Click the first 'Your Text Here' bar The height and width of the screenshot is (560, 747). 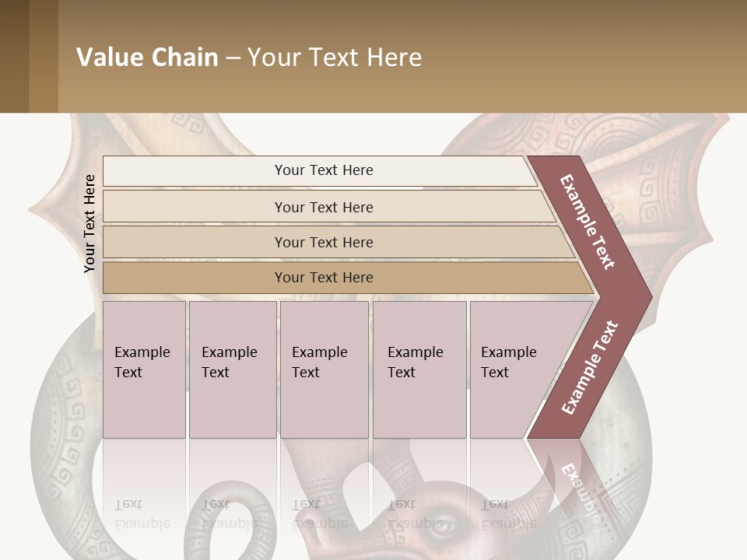pos(319,170)
